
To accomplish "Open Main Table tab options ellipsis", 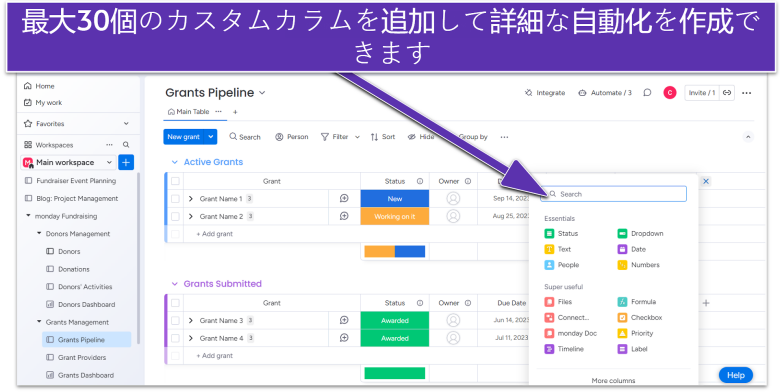I will tap(218, 111).
